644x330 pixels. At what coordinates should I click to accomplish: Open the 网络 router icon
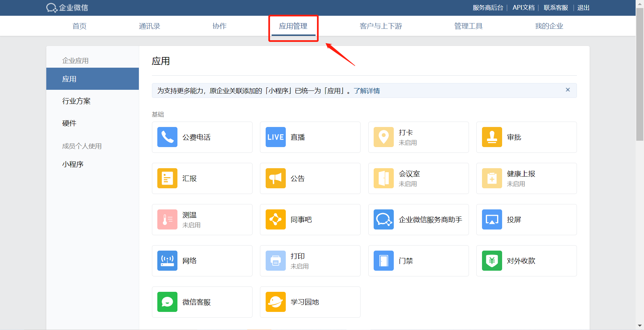click(167, 261)
